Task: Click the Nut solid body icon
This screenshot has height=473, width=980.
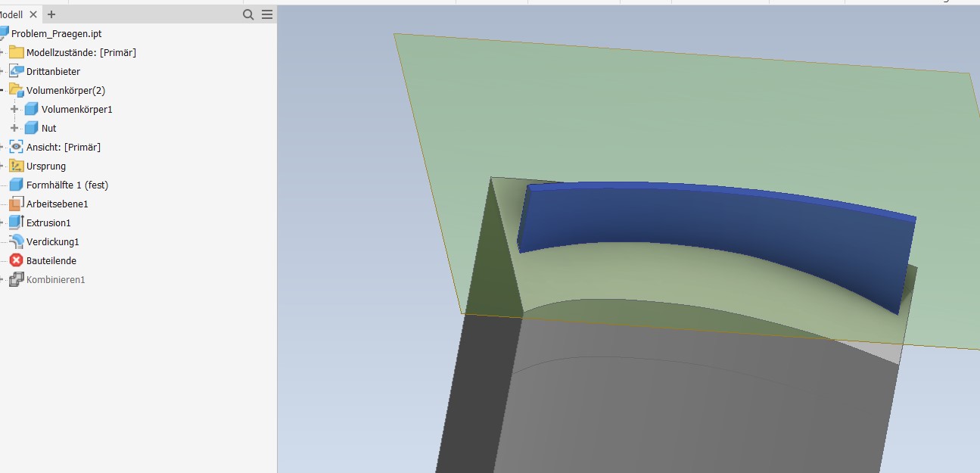Action: coord(31,128)
